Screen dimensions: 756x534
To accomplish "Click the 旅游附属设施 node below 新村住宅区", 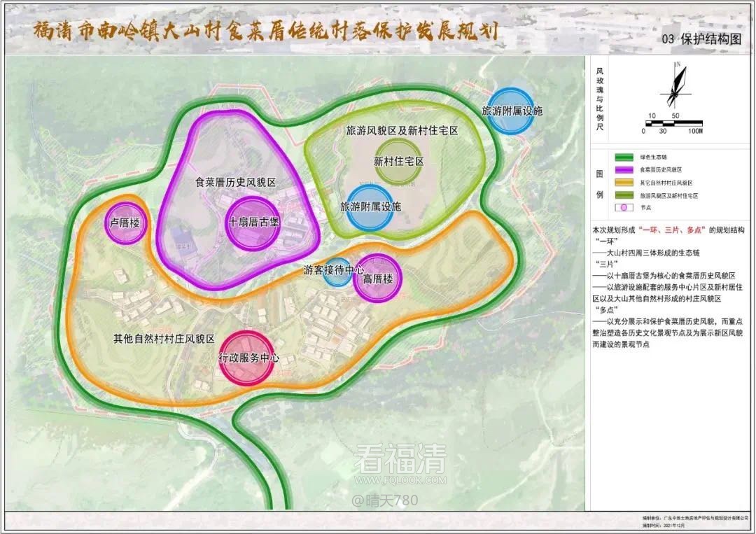I will (370, 207).
